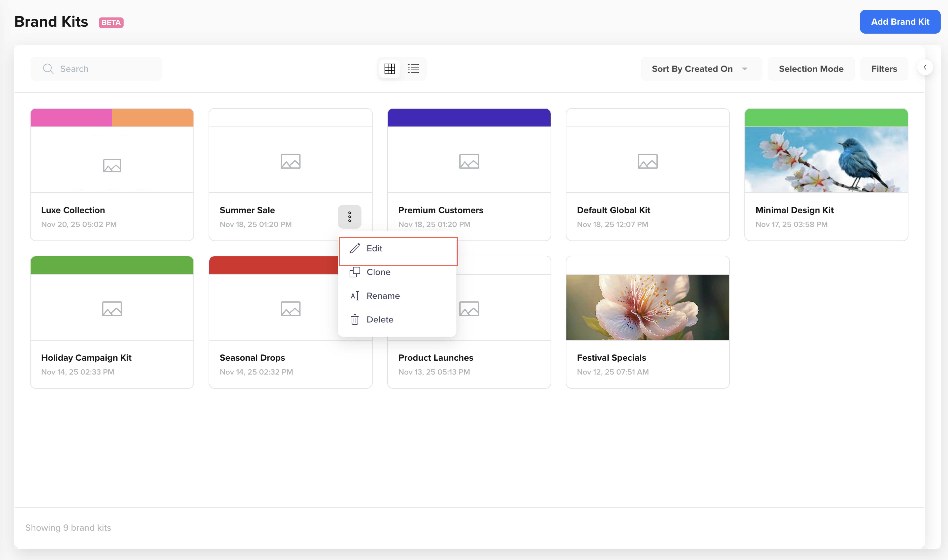948x560 pixels.
Task: Click the orange color band on Luxe Collection
Action: click(x=153, y=118)
